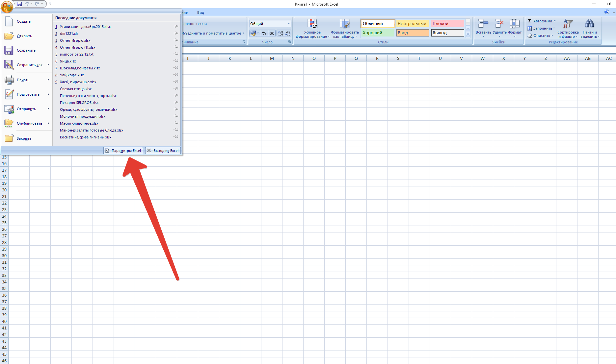Pin Утилизация декабрь2015.xlsx to recent list
This screenshot has width=616, height=364.
(176, 26)
